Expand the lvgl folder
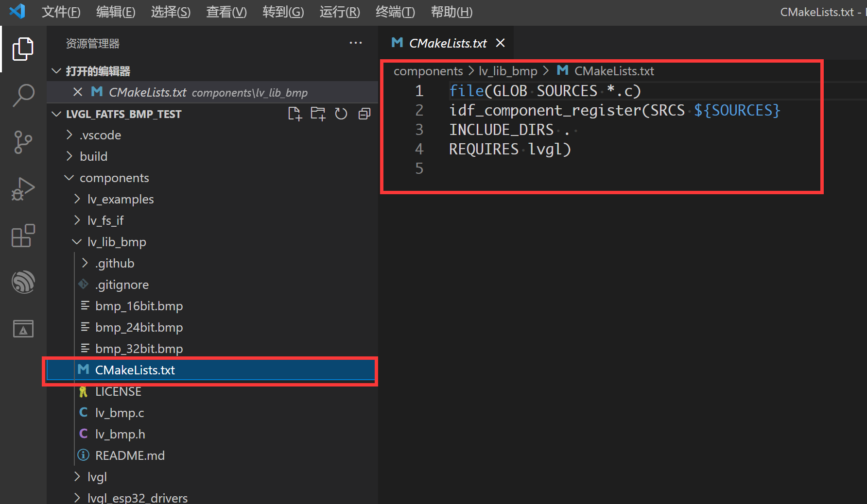Viewport: 867px width, 504px height. coord(97,476)
